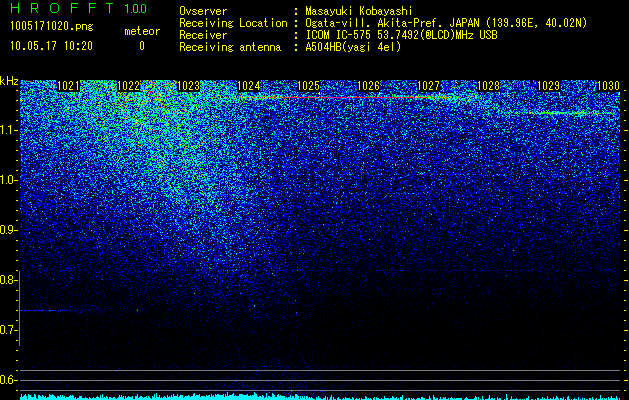
Task: Click the 1029 time marker
Action: 548,86
